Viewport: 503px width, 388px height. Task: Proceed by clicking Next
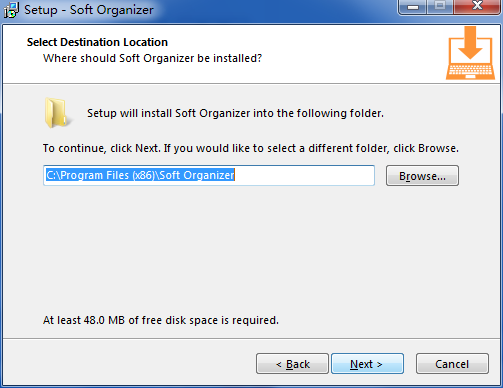tap(367, 364)
